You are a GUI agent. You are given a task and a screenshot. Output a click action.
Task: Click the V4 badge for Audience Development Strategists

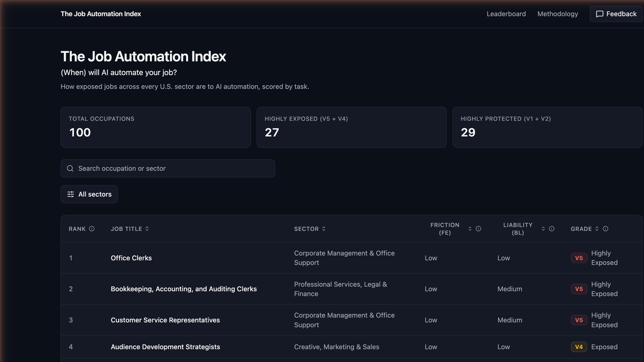point(579,347)
